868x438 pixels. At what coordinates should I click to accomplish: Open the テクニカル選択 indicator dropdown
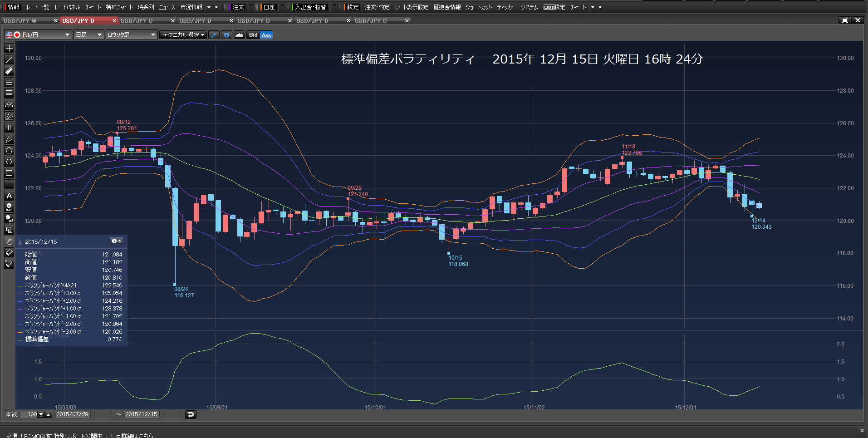[x=183, y=35]
